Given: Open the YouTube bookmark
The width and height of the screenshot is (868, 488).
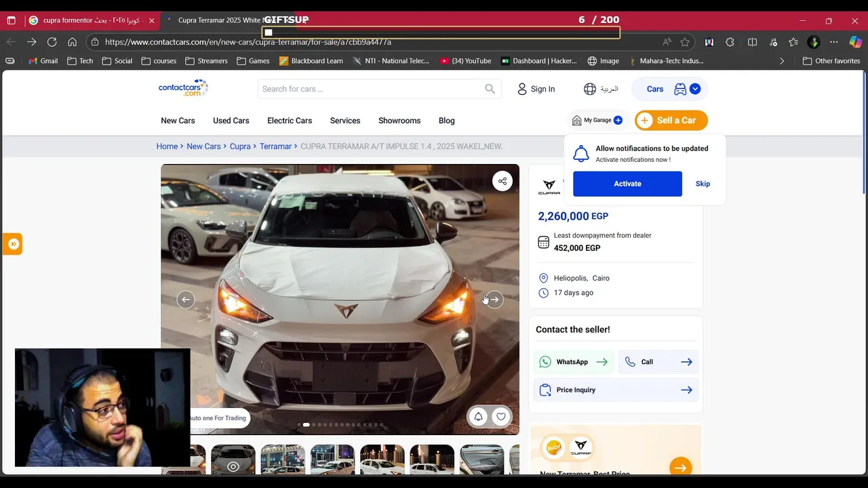Looking at the screenshot, I should click(465, 61).
